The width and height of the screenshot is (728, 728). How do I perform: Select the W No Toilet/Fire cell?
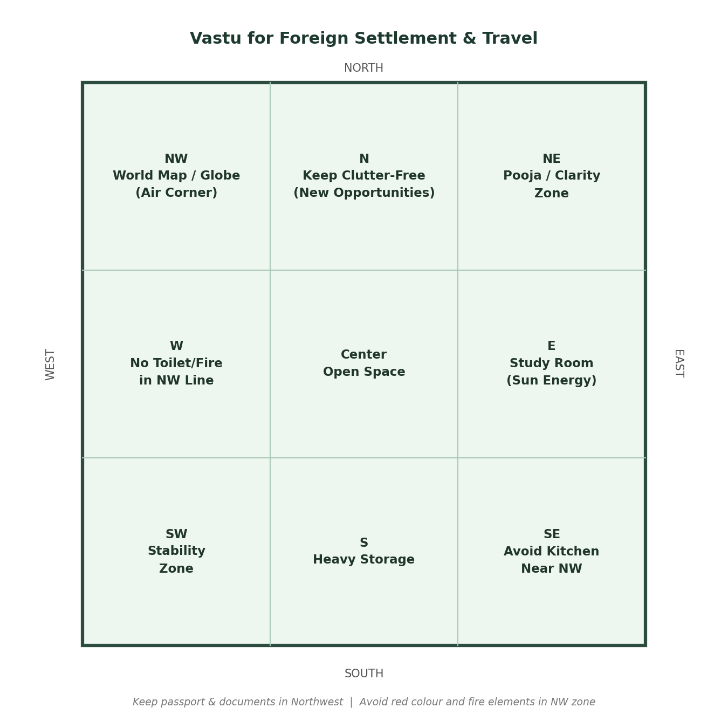(176, 364)
